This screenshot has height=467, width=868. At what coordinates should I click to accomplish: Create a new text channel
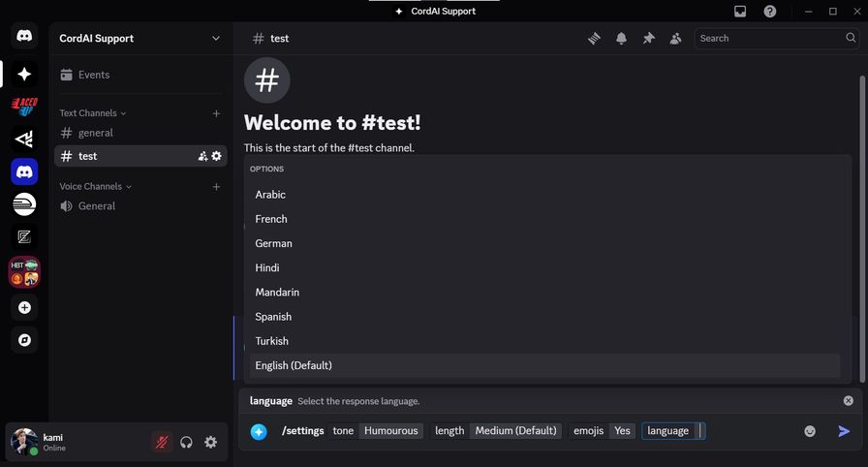(x=216, y=113)
